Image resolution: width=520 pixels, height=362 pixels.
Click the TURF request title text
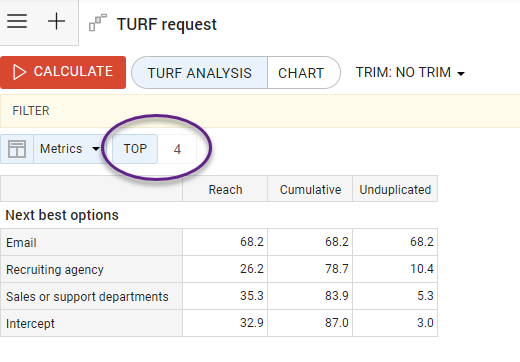(x=167, y=25)
